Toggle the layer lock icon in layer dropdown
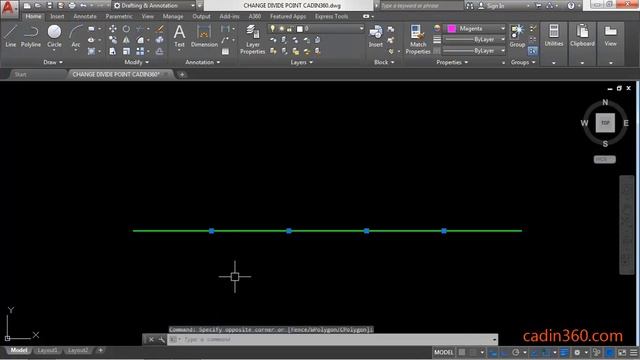Image resolution: width=640 pixels, height=360 pixels. [x=290, y=29]
